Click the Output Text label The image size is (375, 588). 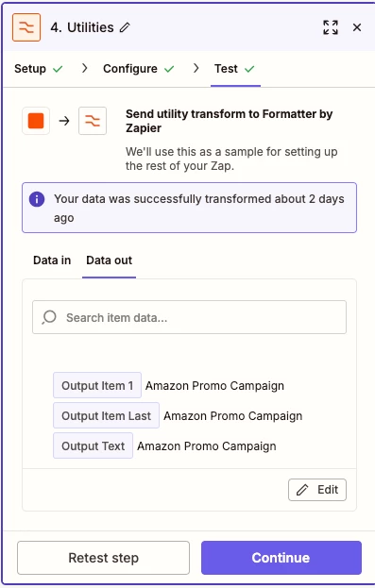[x=94, y=445]
